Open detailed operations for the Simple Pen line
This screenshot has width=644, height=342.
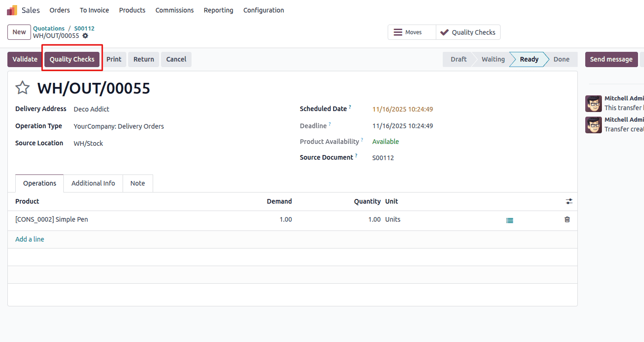509,220
